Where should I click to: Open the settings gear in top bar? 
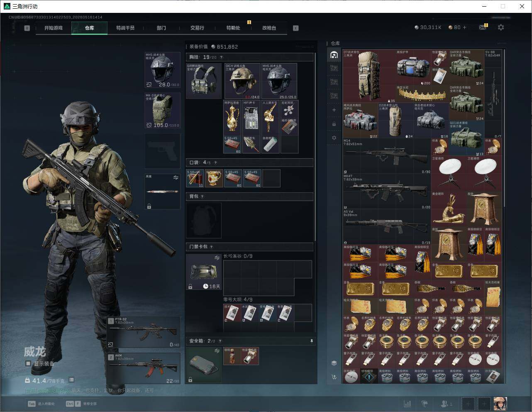(501, 27)
